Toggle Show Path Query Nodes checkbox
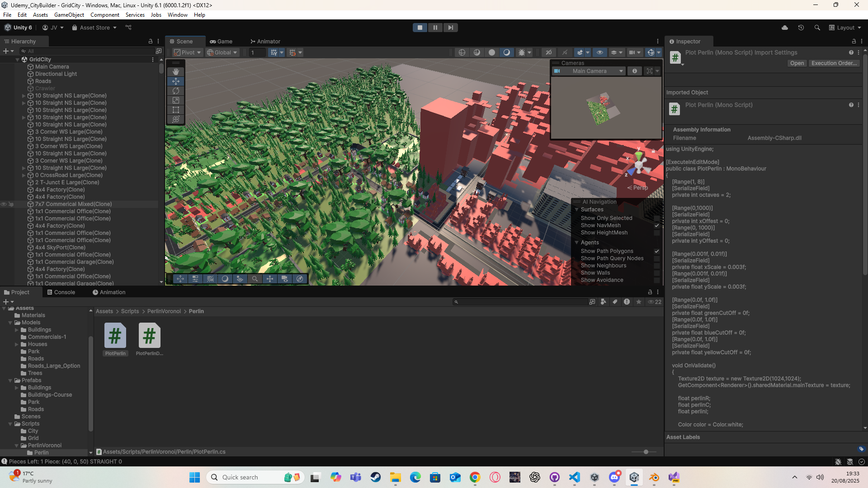This screenshot has height=488, width=868. coord(657,258)
